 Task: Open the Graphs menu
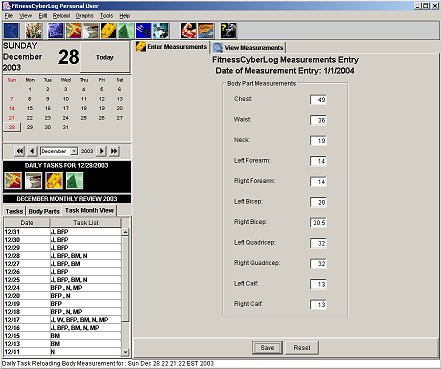point(85,16)
